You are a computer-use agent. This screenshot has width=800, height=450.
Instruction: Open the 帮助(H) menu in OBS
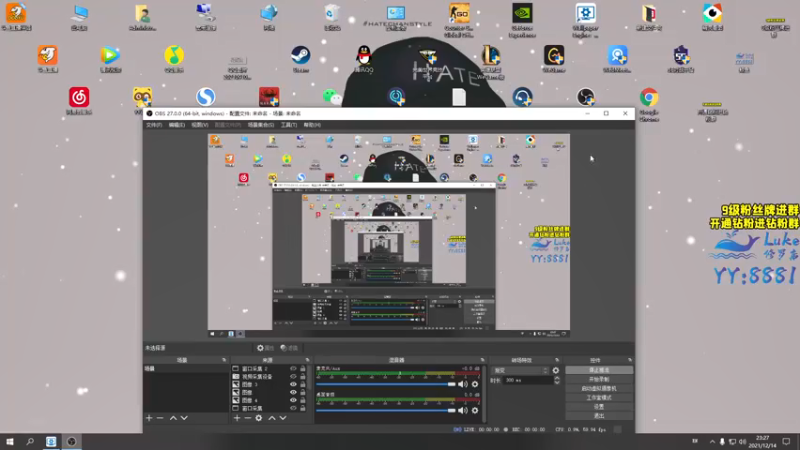coord(312,125)
